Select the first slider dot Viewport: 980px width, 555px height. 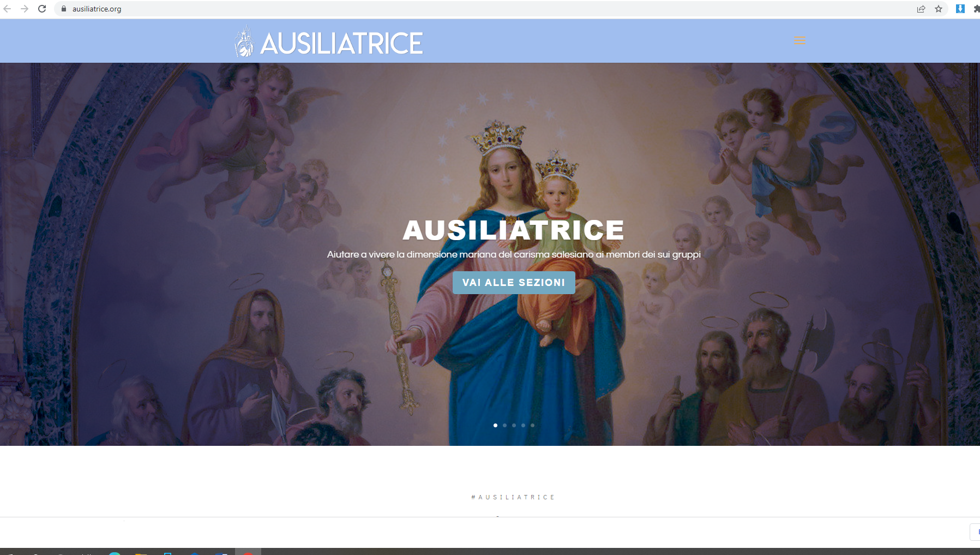(x=495, y=425)
